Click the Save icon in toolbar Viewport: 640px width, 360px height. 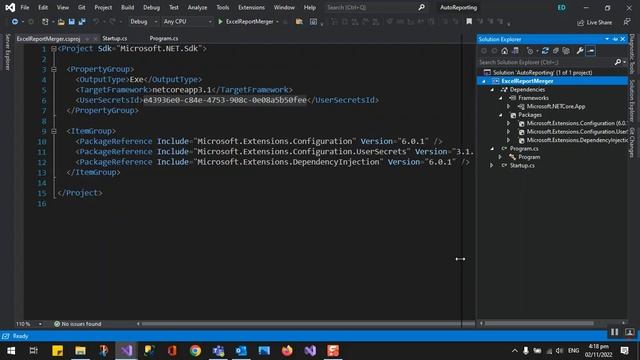(71, 22)
